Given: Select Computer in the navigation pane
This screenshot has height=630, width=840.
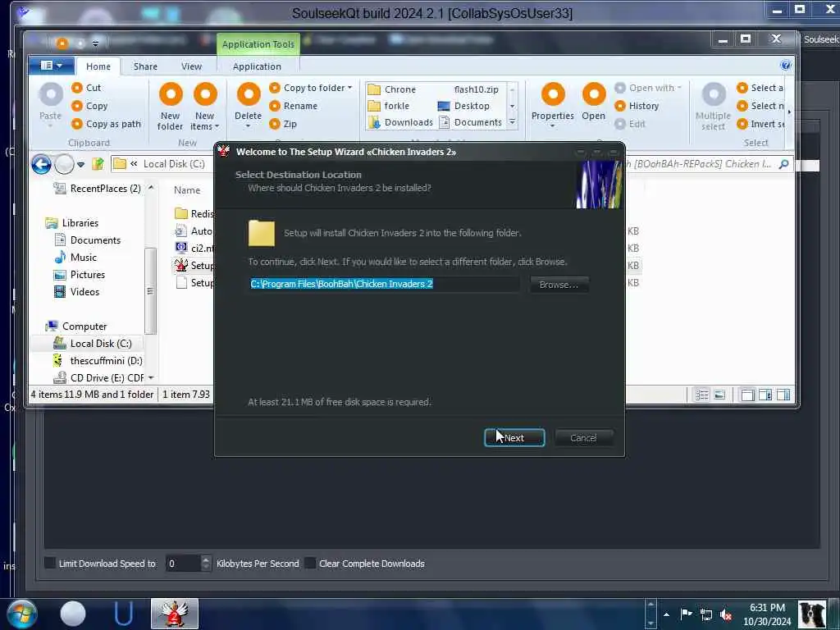Looking at the screenshot, I should tap(76, 326).
